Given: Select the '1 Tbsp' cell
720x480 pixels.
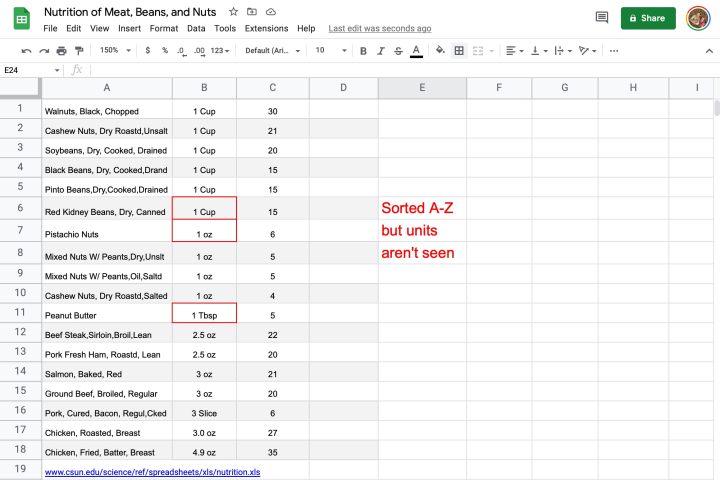Looking at the screenshot, I should [x=204, y=313].
